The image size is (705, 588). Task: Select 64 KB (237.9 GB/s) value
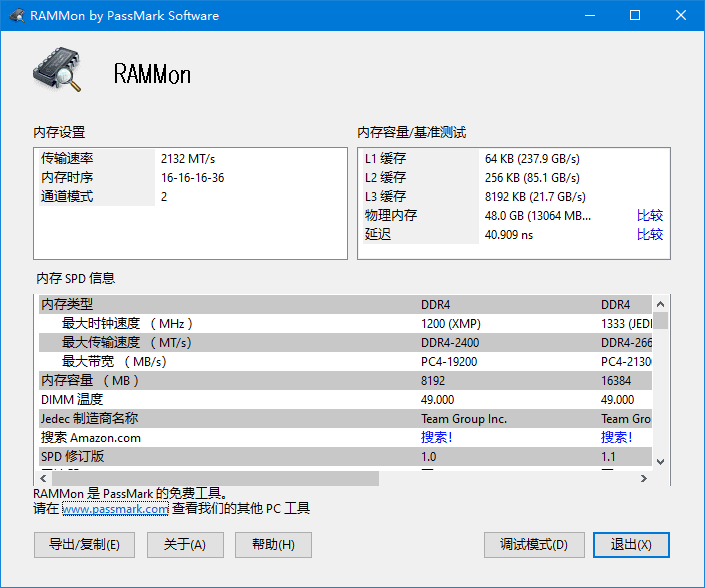coord(532,159)
